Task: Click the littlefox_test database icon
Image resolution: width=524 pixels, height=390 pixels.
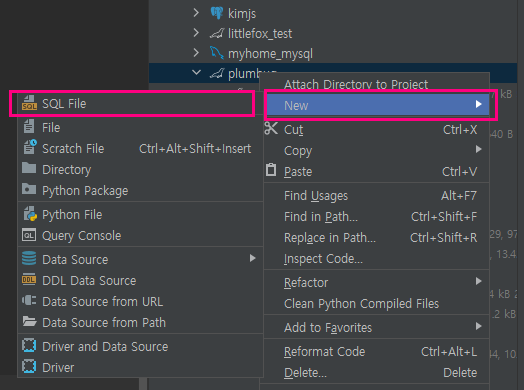Action: pos(217,33)
